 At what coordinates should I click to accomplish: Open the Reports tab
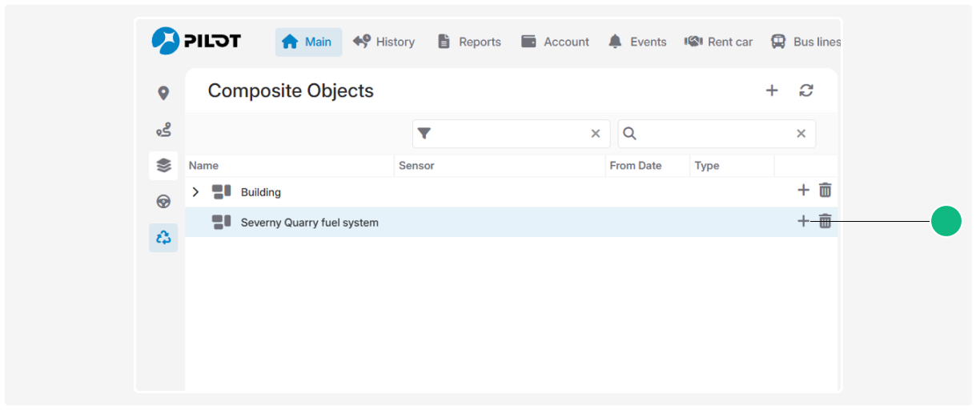tap(469, 42)
